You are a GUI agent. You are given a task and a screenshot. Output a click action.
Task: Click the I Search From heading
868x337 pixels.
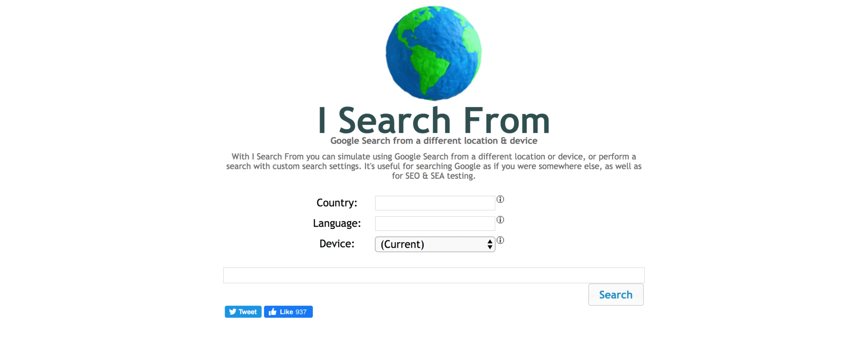pos(434,120)
